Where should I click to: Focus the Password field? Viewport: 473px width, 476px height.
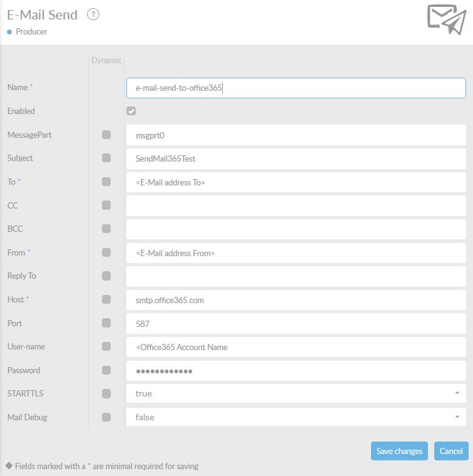click(x=295, y=371)
